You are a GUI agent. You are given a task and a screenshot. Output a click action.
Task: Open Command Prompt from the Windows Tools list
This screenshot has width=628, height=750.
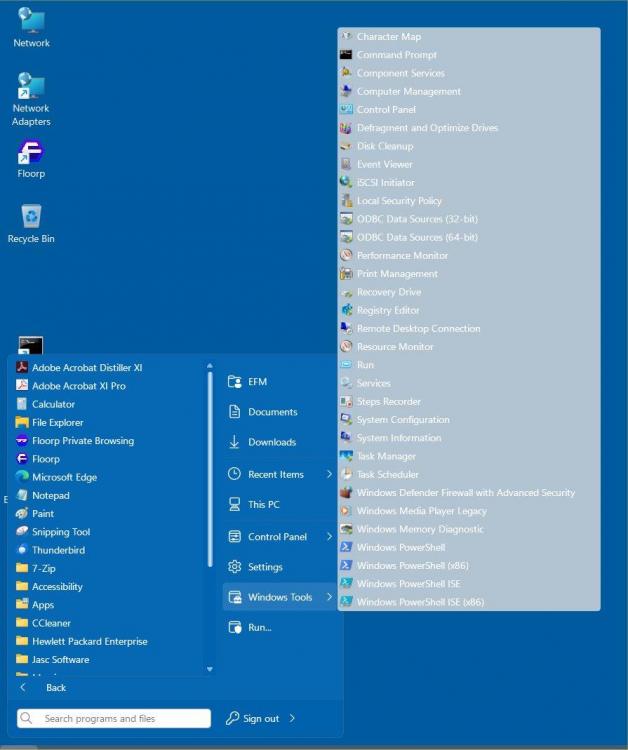coord(396,55)
